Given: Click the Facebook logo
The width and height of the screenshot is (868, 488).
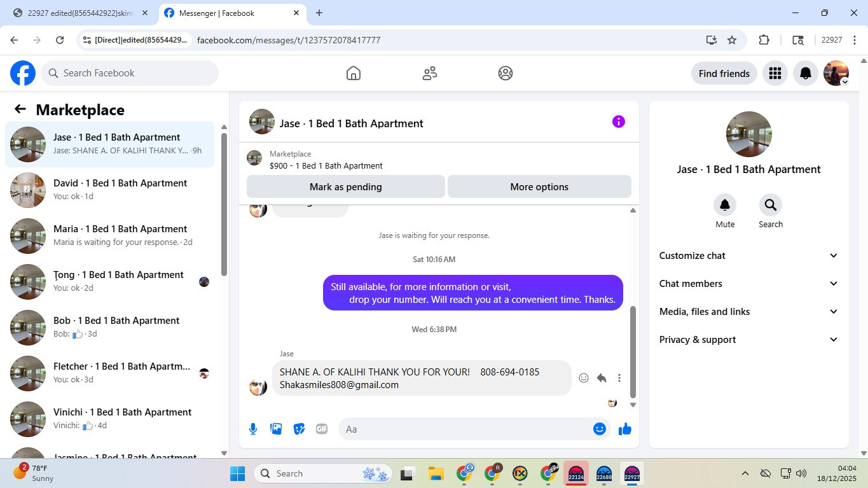Looking at the screenshot, I should (23, 73).
